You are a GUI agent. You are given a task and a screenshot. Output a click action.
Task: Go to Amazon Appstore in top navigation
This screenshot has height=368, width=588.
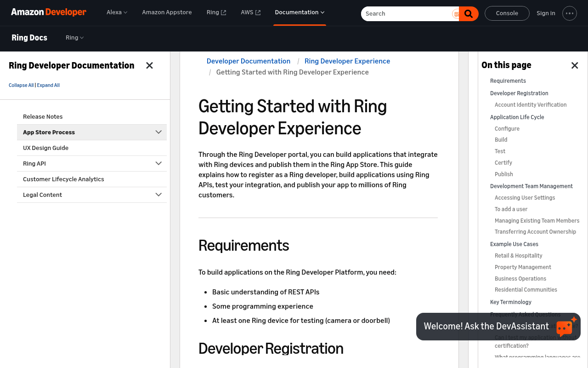tap(167, 12)
